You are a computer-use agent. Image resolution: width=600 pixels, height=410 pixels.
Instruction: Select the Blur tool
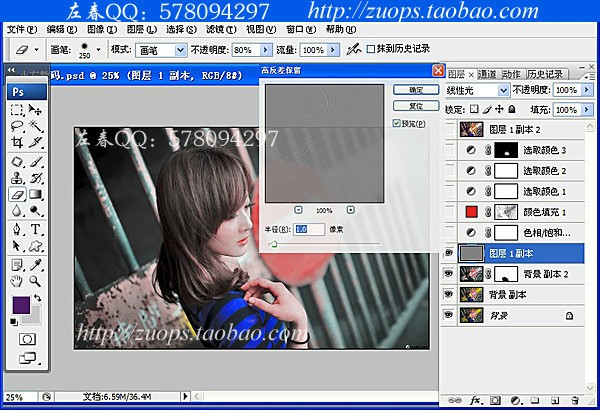pyautogui.click(x=16, y=211)
